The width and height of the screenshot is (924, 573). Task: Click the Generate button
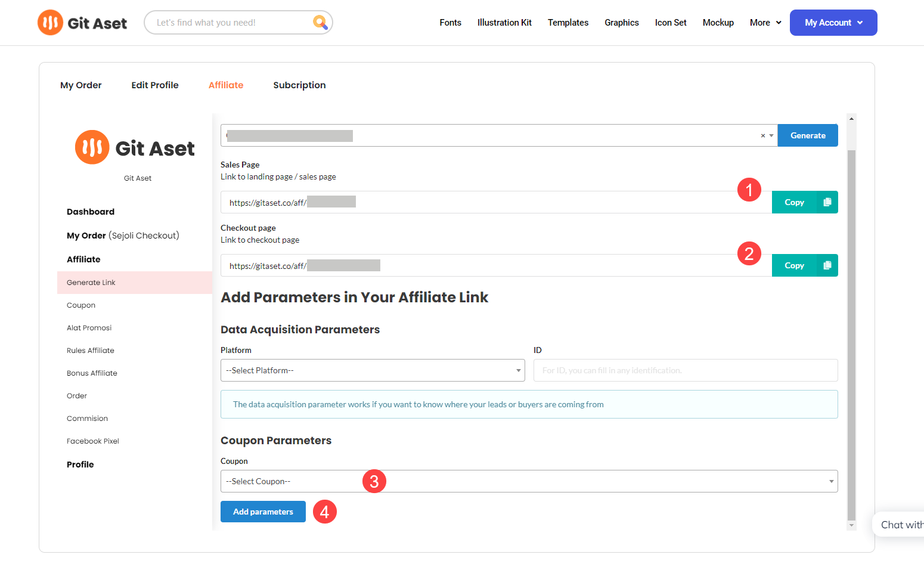tap(808, 135)
